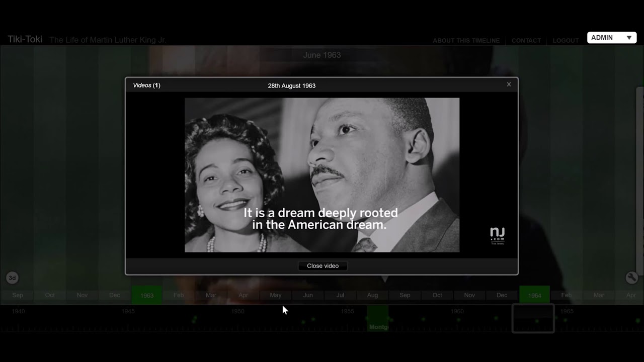Close the video popup with the X
The image size is (644, 362).
point(509,84)
